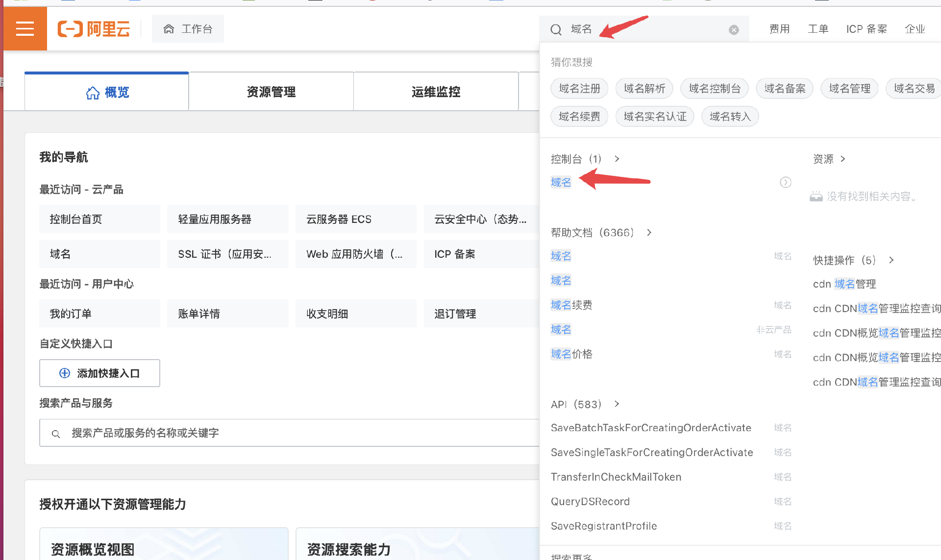Open 账单详情 shortcut

pyautogui.click(x=228, y=313)
